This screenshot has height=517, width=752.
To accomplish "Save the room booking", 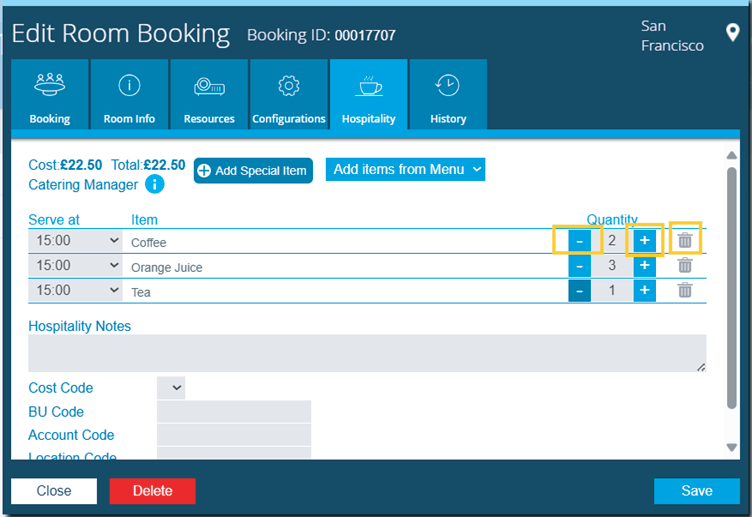I will pos(696,491).
